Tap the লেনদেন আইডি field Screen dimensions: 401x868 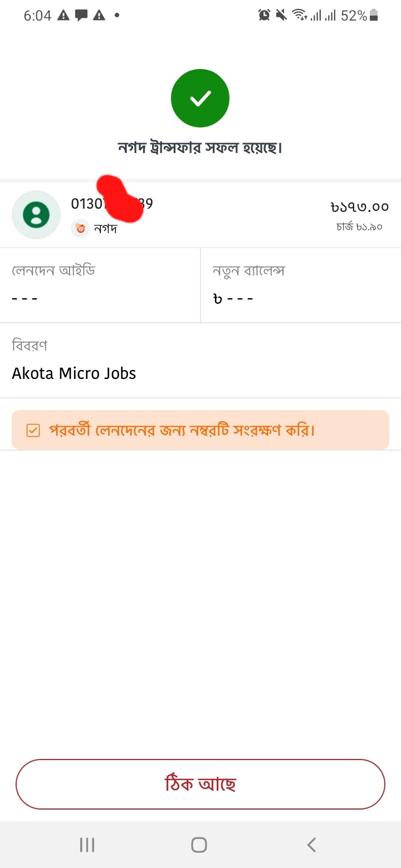pos(100,285)
